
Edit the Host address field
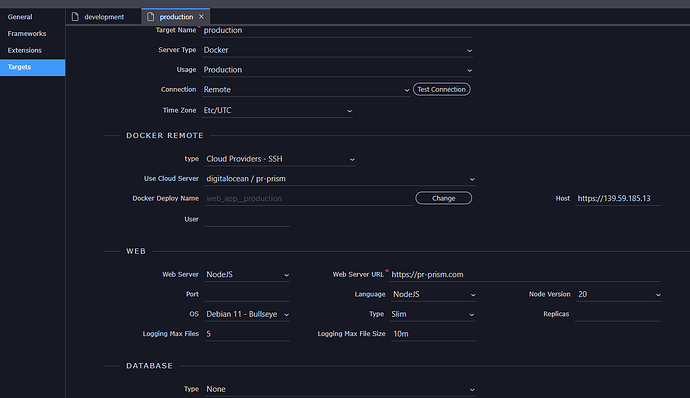point(618,199)
